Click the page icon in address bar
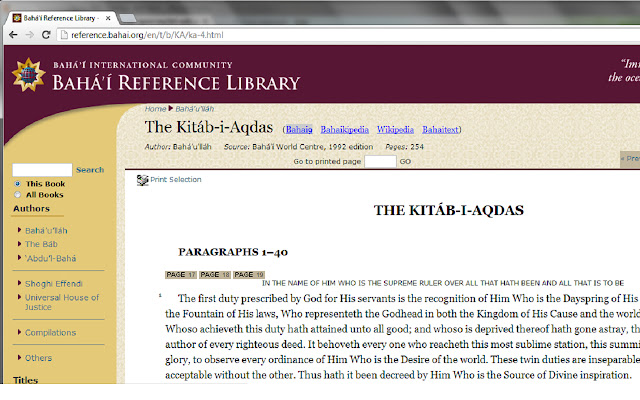Image resolution: width=640 pixels, height=400 pixels. (64, 35)
